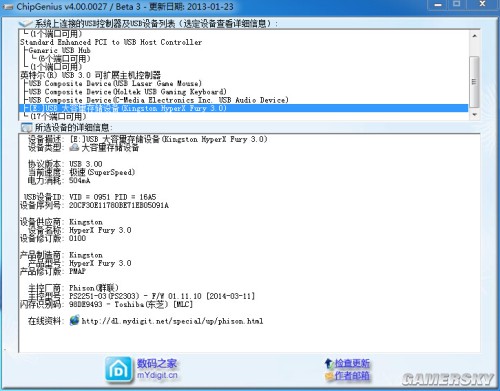This screenshot has height=391, width=500.
Task: Click the mass storage device type icon
Action: coord(74,147)
